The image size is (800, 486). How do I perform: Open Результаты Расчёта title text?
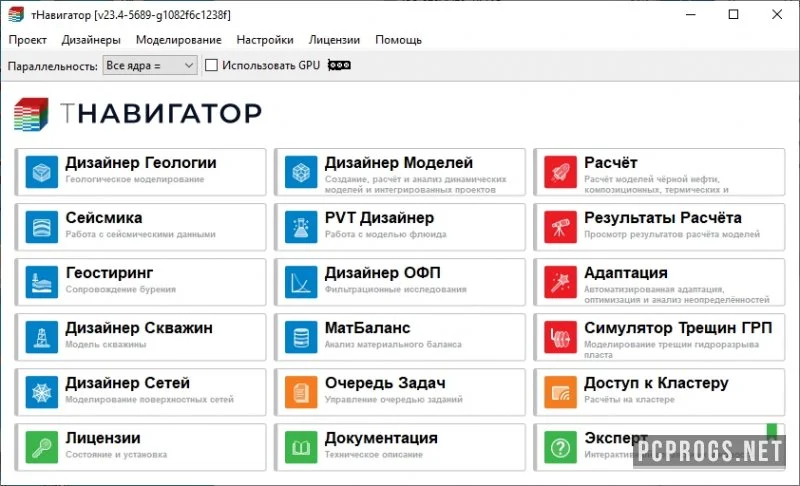tap(663, 218)
